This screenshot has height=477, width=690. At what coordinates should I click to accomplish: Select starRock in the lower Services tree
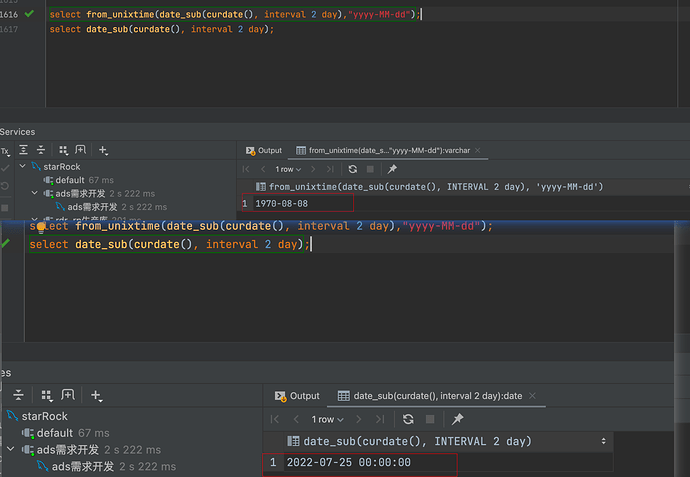click(37, 416)
